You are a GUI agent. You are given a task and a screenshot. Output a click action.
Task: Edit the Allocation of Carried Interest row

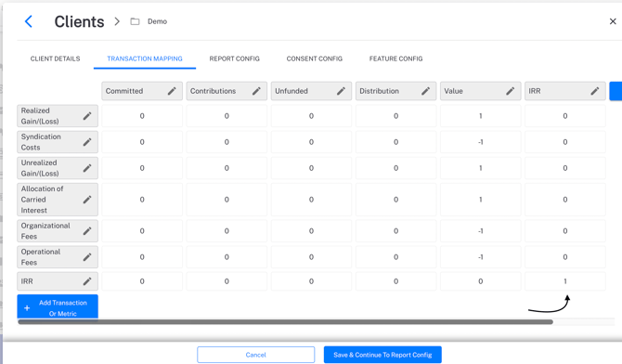pyautogui.click(x=87, y=200)
